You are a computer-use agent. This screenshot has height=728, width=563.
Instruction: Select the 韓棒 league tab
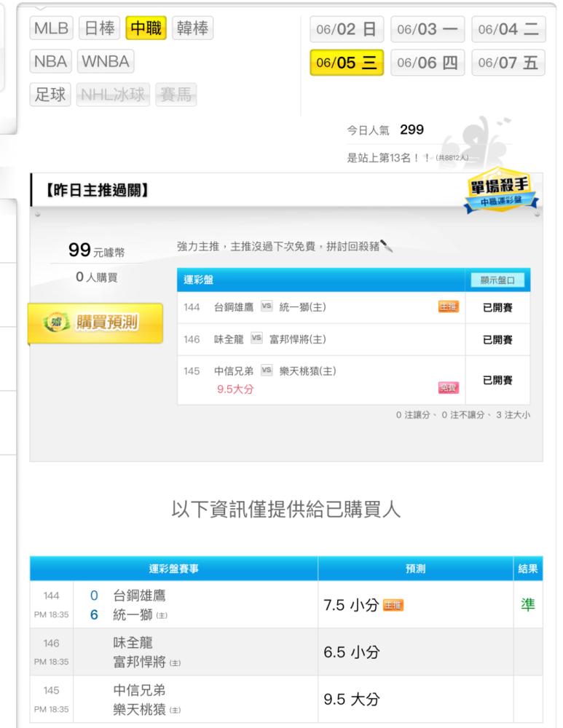click(x=192, y=28)
